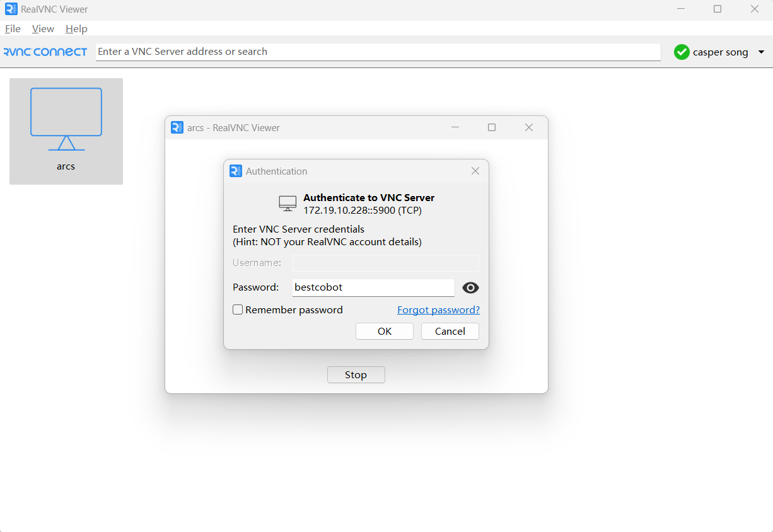Close the arcs connection window
Screen dimensions: 773x532
529,127
